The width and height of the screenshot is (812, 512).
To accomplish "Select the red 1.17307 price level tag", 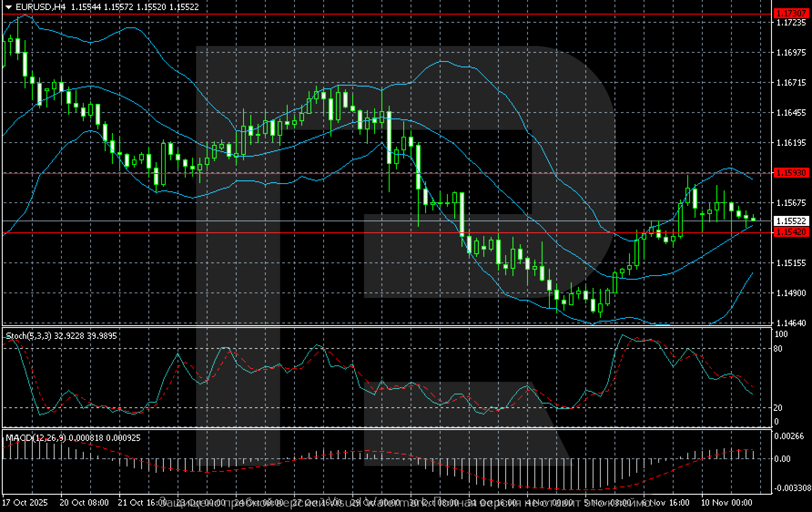I will coord(791,14).
